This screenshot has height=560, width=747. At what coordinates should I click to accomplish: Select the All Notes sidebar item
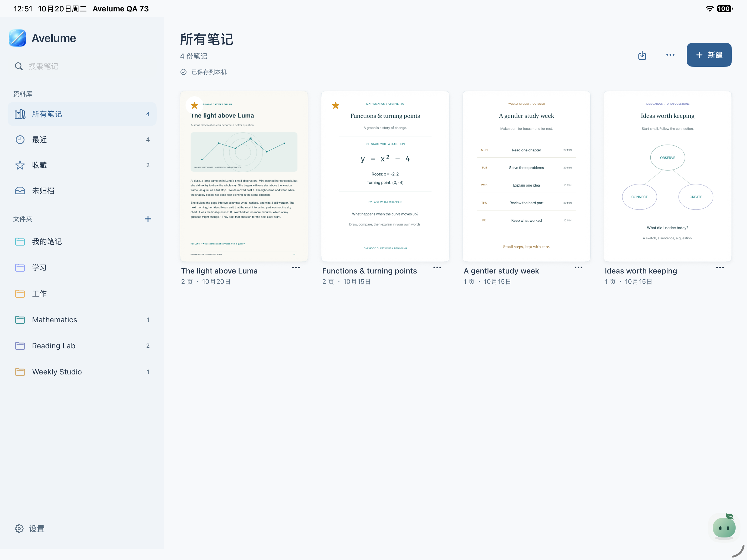tap(82, 114)
